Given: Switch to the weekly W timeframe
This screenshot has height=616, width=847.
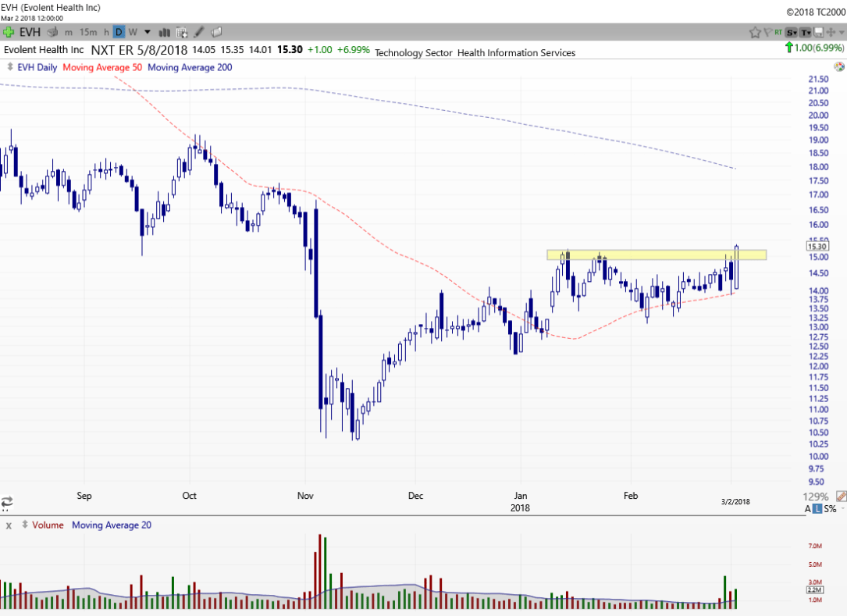Looking at the screenshot, I should 132,32.
